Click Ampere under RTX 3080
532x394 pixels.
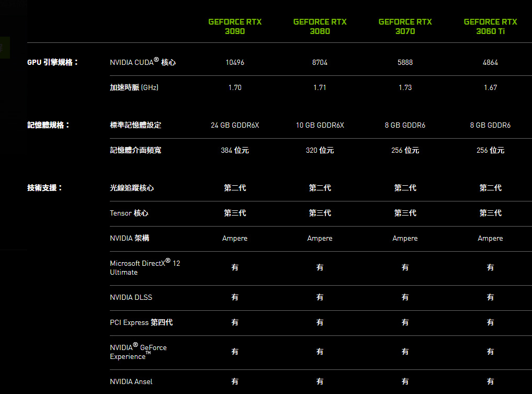pyautogui.click(x=320, y=239)
